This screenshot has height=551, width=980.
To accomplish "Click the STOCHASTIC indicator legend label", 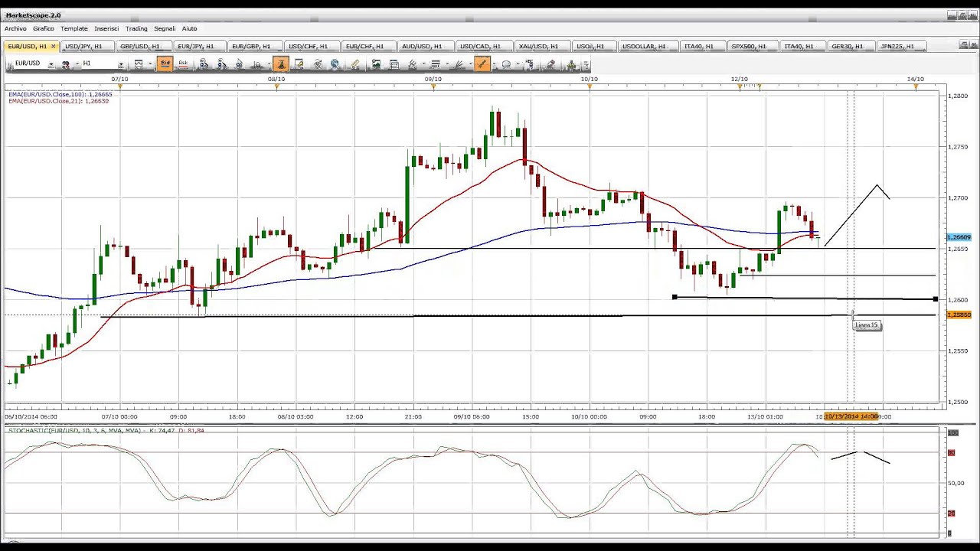I will point(106,431).
